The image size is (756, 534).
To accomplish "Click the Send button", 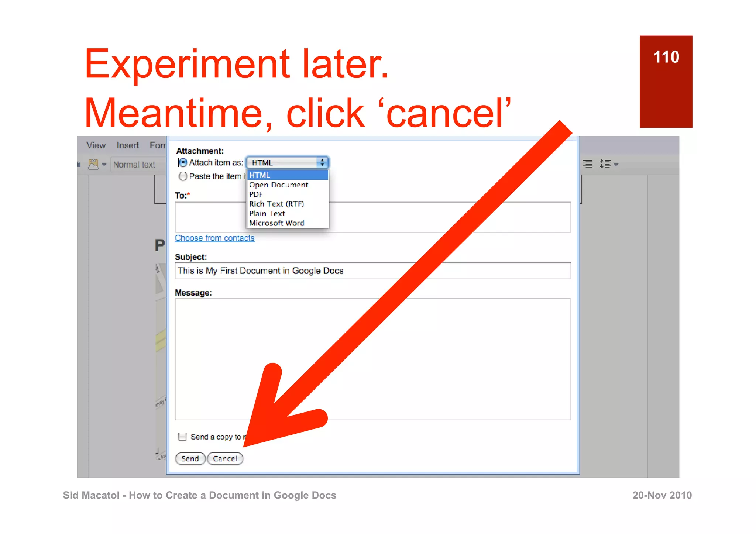I will point(190,459).
